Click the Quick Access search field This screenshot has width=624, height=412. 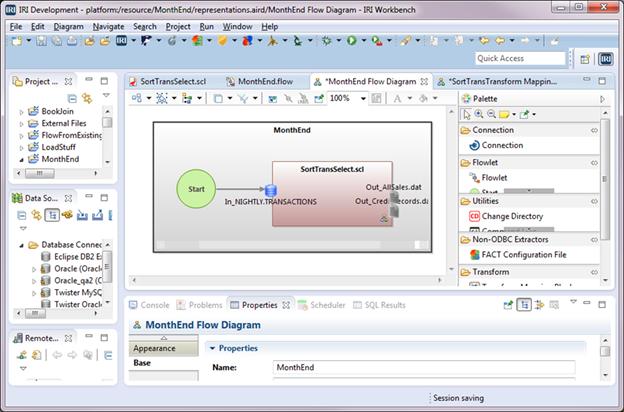[520, 59]
